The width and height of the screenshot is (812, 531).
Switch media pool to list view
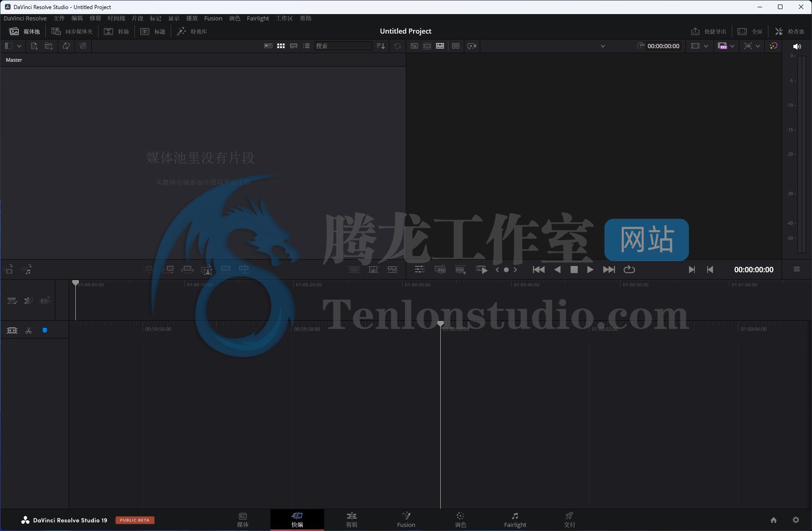click(306, 46)
